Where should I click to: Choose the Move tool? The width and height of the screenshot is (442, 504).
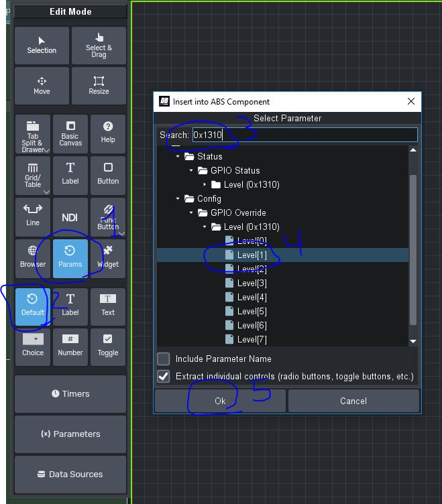pyautogui.click(x=42, y=86)
